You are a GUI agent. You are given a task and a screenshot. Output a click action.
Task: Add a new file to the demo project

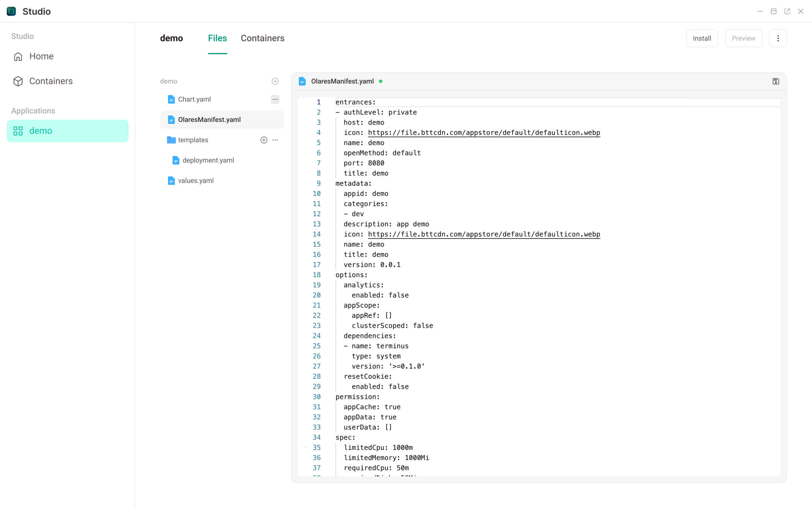tap(275, 81)
